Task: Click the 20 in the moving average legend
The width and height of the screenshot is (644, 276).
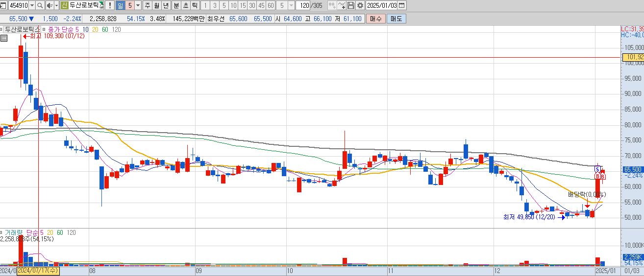Action: click(x=95, y=29)
